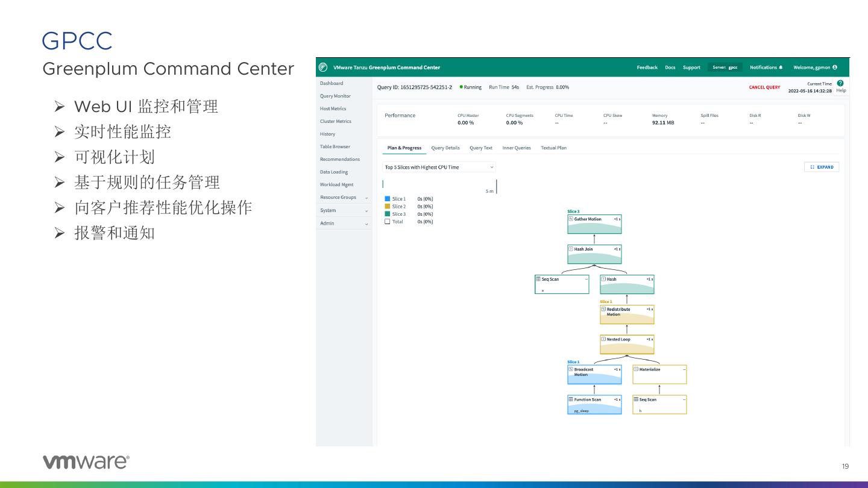
Task: Expand the Admin sidebar section
Action: pos(344,223)
